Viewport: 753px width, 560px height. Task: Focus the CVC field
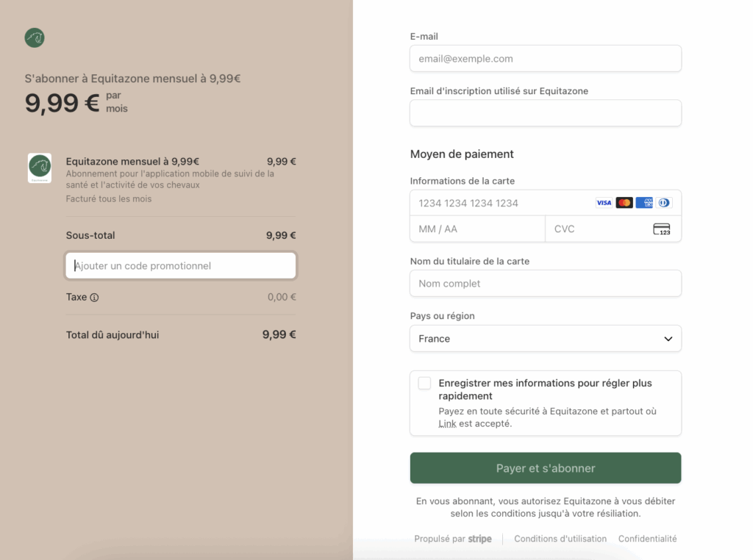point(613,229)
